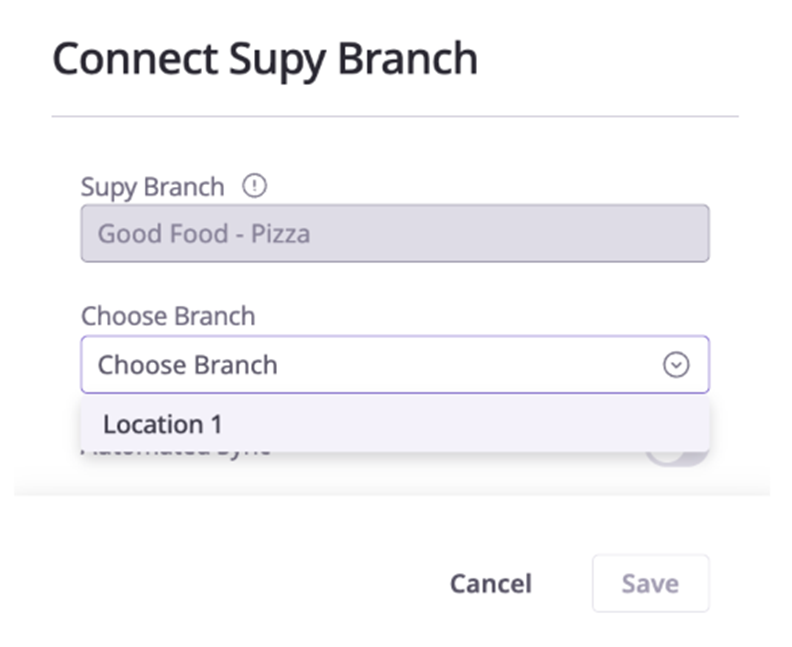This screenshot has height=647, width=792.
Task: Click the Good Food - Pizza field
Action: point(394,234)
